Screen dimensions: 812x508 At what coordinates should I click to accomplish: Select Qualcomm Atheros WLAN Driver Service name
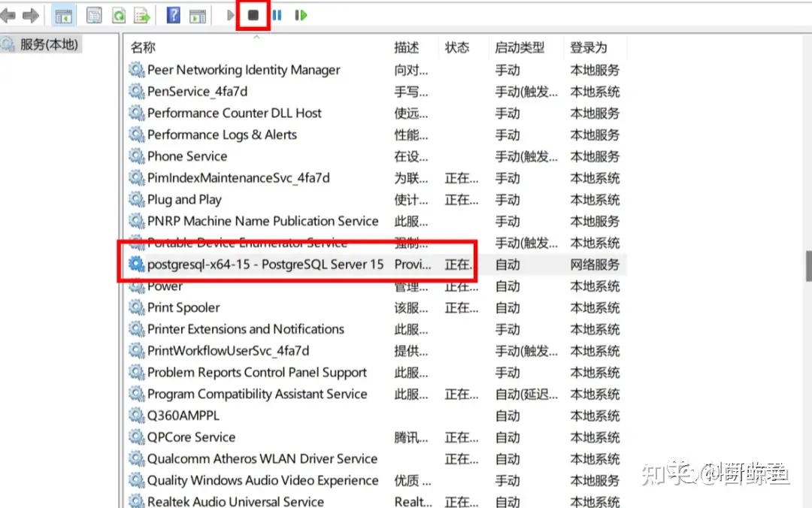pyautogui.click(x=262, y=459)
